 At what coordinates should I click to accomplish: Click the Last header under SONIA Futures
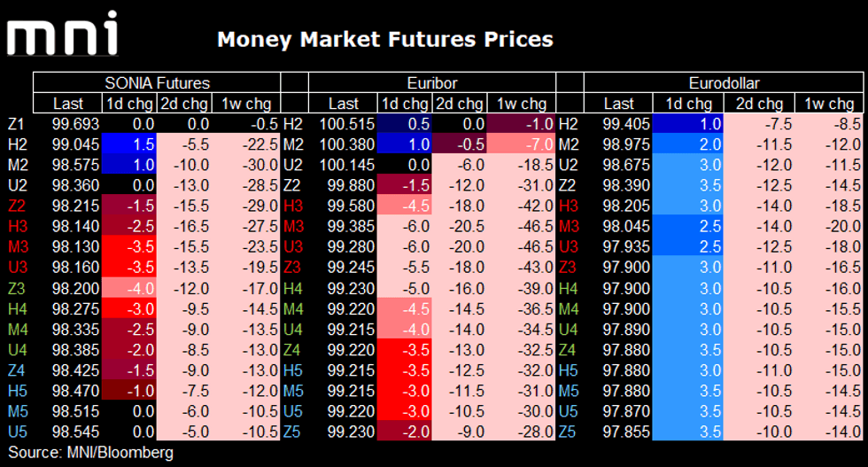click(68, 104)
